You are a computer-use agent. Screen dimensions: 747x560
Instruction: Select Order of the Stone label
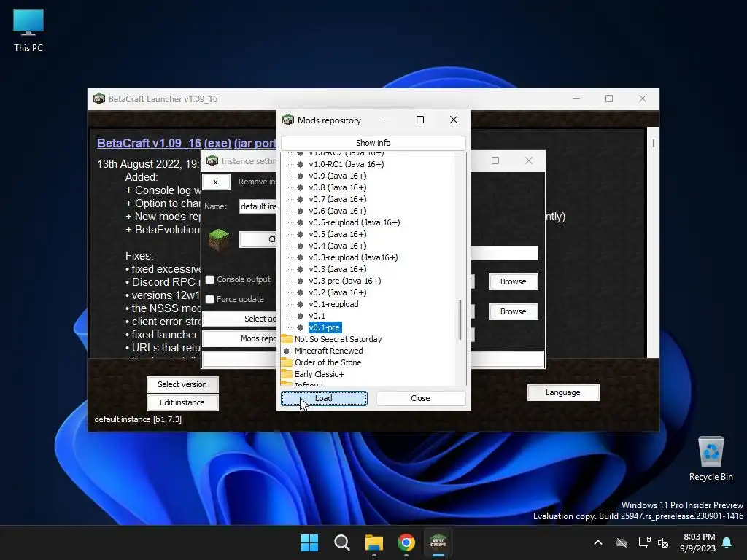pos(328,362)
